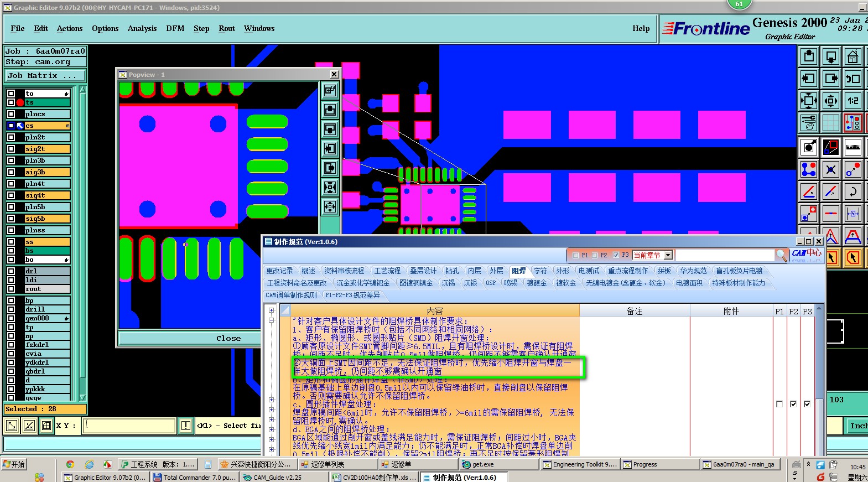Viewport: 868px width, 482px height.
Task: Click the X Y coordinate input field
Action: (130, 426)
